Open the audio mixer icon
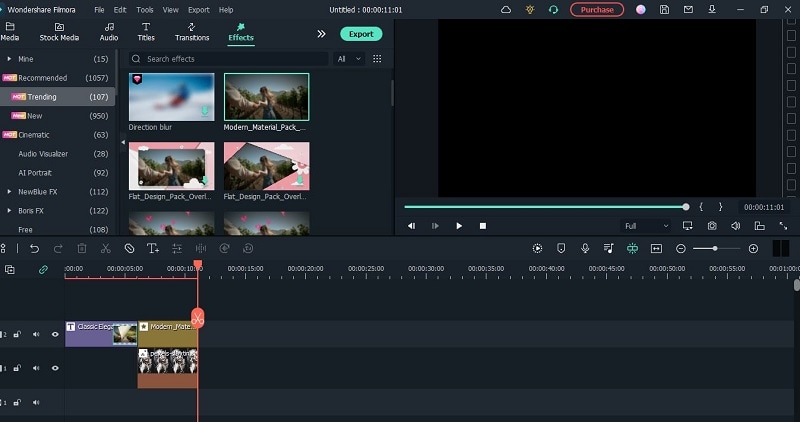This screenshot has height=422, width=800. point(608,249)
